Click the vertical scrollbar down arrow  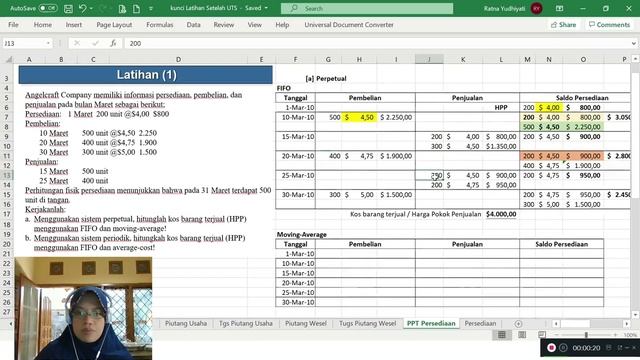pyautogui.click(x=635, y=314)
